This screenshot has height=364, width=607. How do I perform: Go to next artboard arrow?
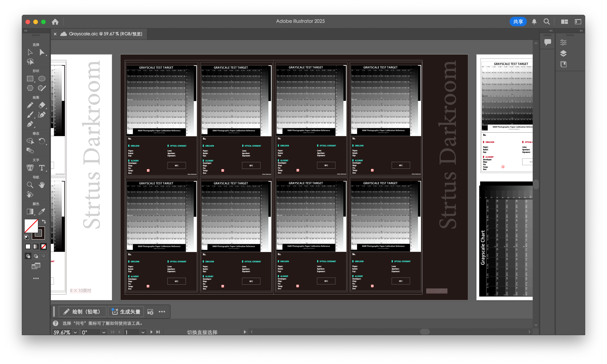(151, 332)
